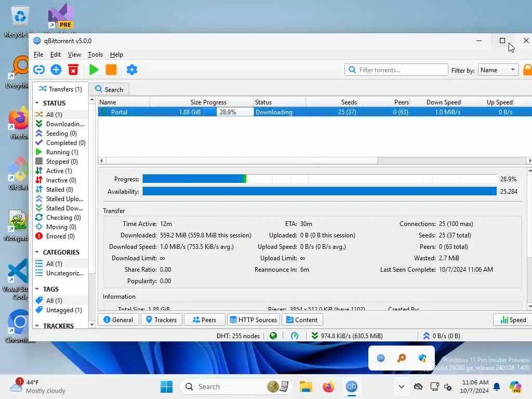The width and height of the screenshot is (532, 399).
Task: Collapse the STATUS section
Action: click(37, 103)
